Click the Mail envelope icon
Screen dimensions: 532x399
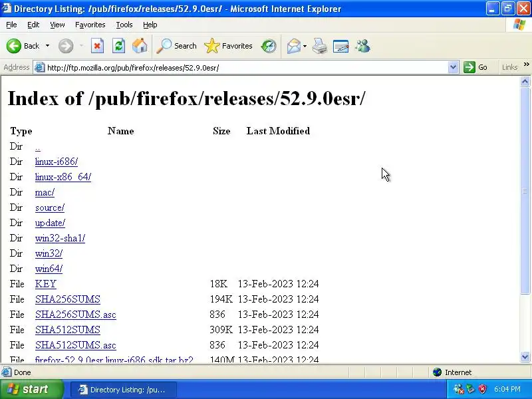coord(294,46)
